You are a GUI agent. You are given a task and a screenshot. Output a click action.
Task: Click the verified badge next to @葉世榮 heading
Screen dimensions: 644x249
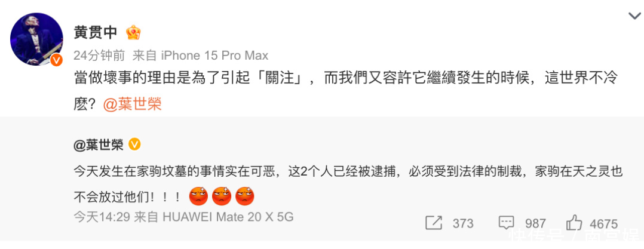pyautogui.click(x=135, y=145)
